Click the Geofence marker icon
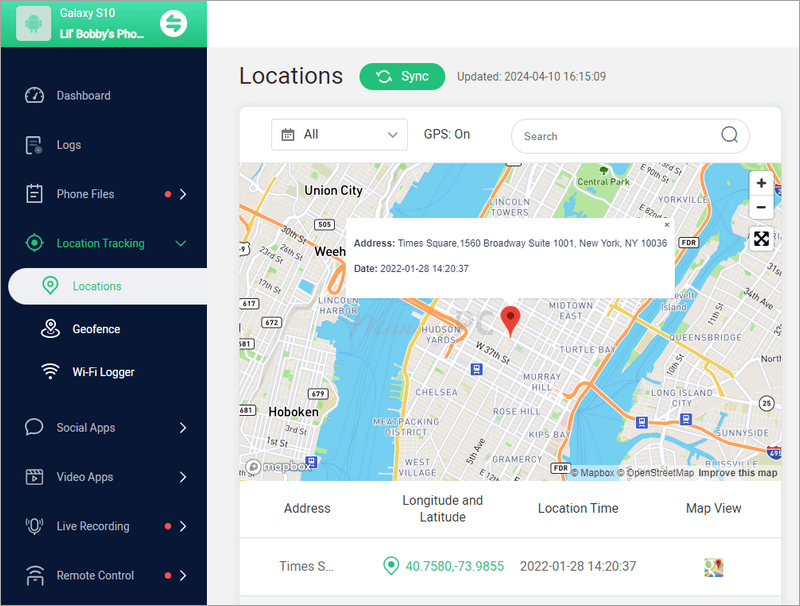 click(x=50, y=329)
